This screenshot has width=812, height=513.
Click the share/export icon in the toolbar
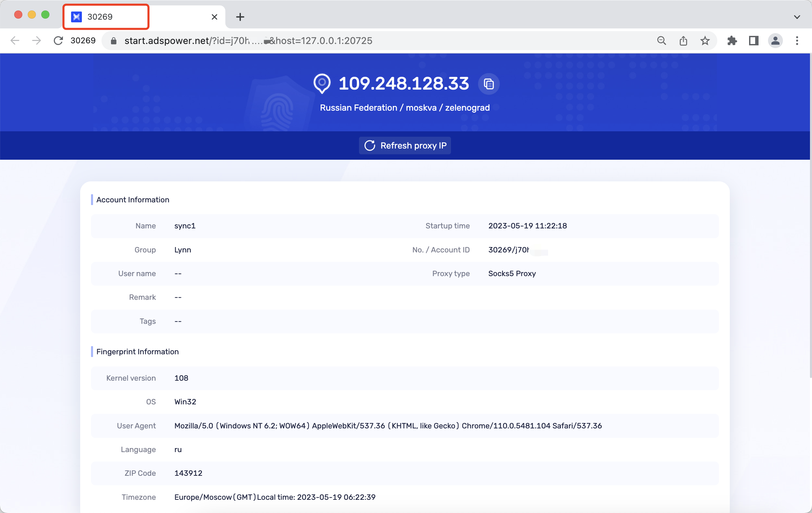click(x=683, y=41)
